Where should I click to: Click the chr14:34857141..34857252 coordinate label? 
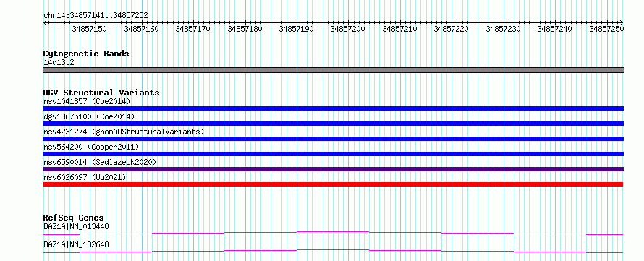coord(96,16)
